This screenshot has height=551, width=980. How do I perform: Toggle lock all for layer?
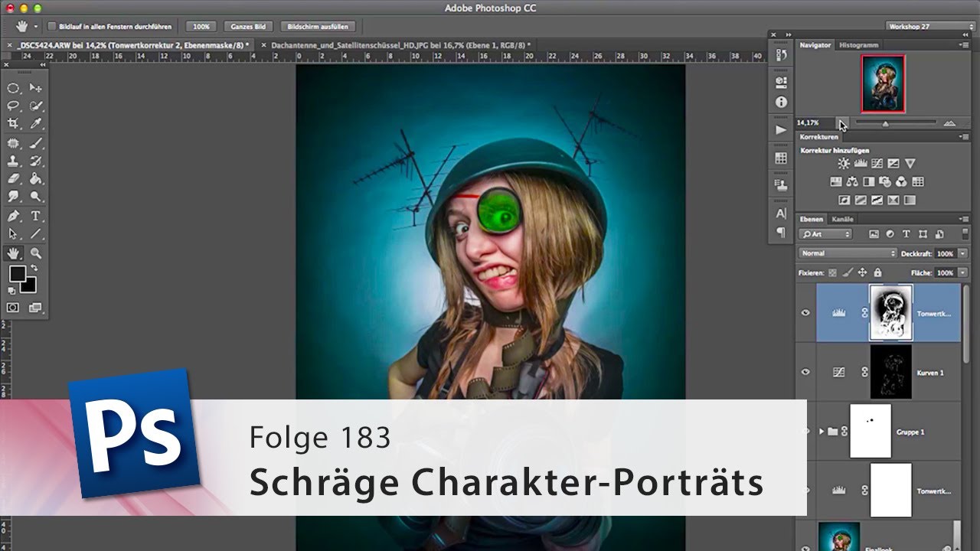[x=877, y=272]
